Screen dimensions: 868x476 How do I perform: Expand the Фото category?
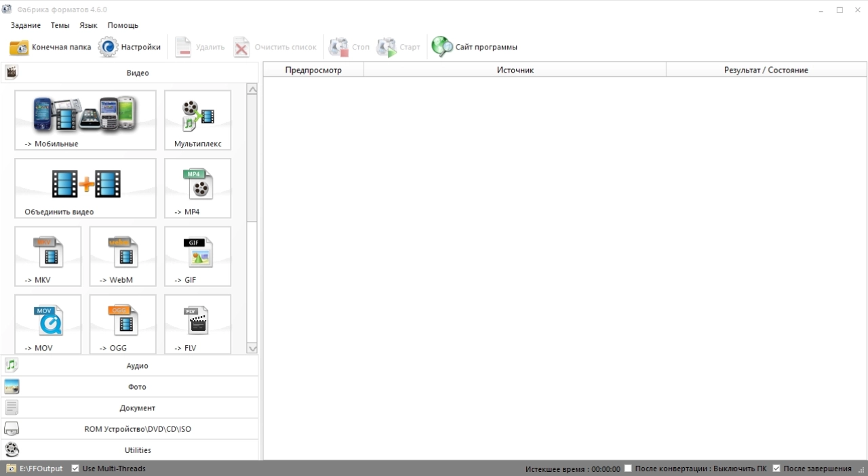click(130, 386)
